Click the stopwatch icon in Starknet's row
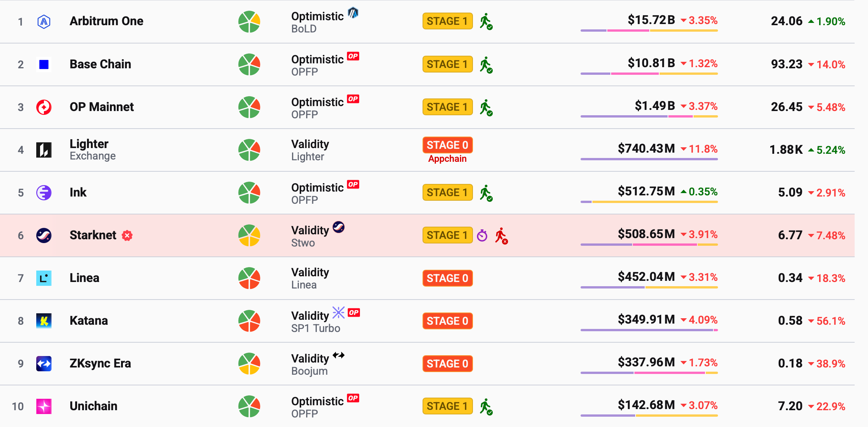 point(483,235)
